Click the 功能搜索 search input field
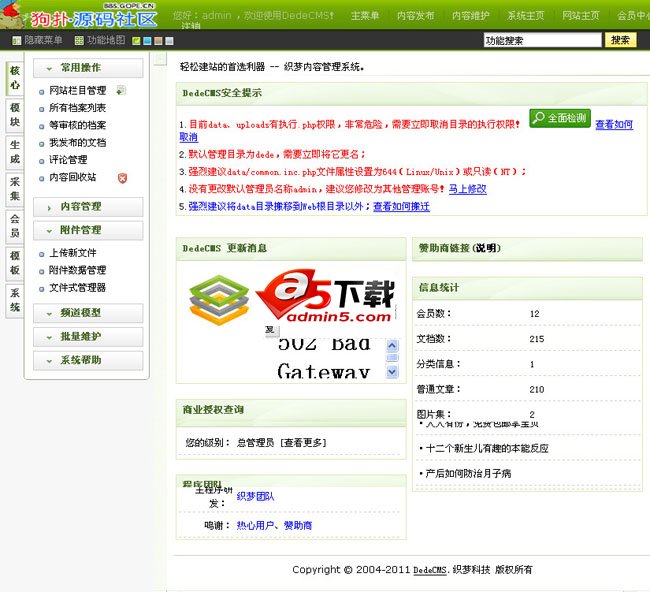Viewport: 650px width, 592px height. coord(542,40)
